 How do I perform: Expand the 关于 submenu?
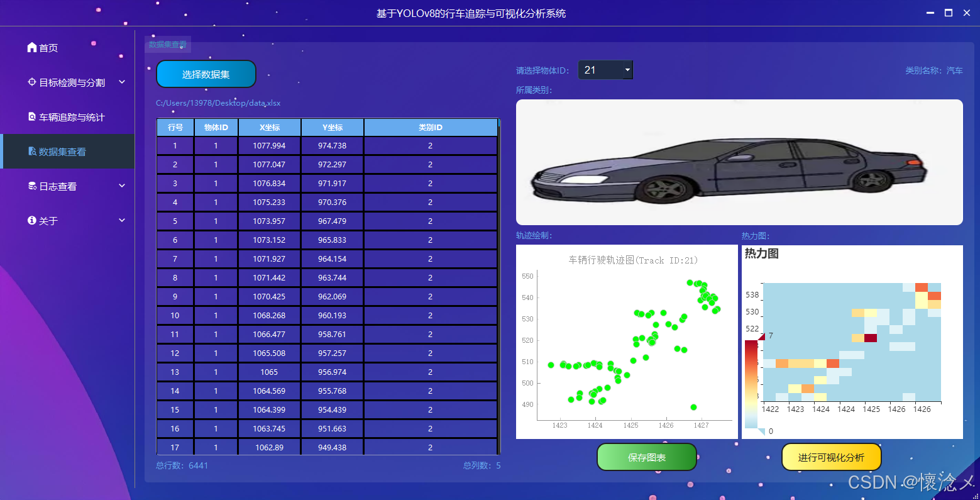coord(121,220)
